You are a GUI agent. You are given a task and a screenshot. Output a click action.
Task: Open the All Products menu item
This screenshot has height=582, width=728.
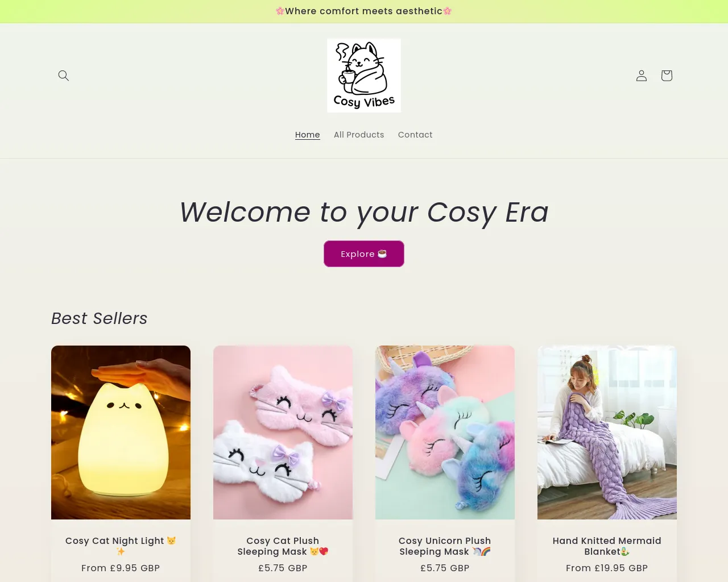(359, 135)
